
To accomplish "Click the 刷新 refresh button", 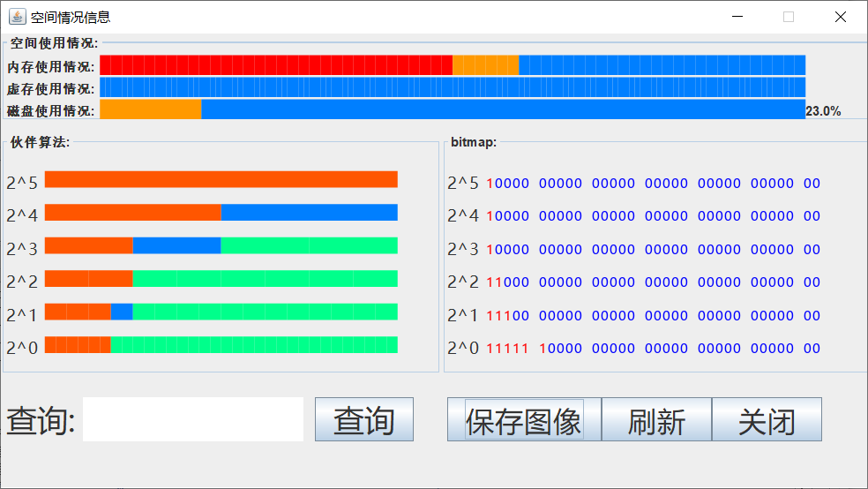I will click(x=656, y=419).
